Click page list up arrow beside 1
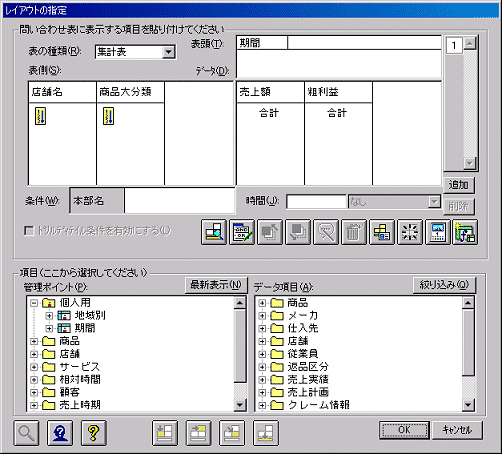 coord(470,43)
